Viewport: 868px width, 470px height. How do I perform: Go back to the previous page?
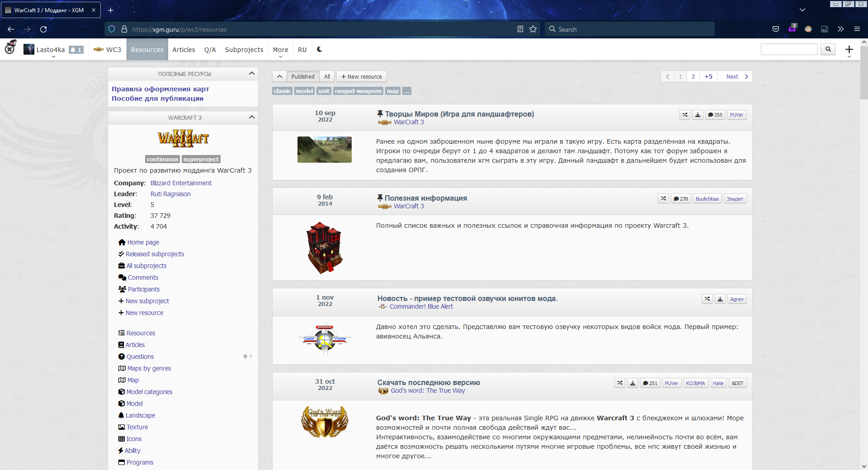[x=11, y=29]
